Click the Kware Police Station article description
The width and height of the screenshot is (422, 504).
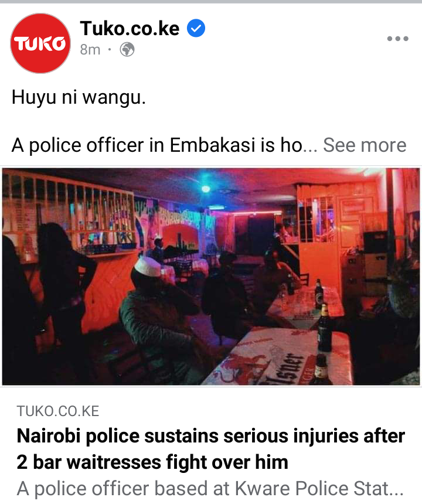pyautogui.click(x=210, y=489)
